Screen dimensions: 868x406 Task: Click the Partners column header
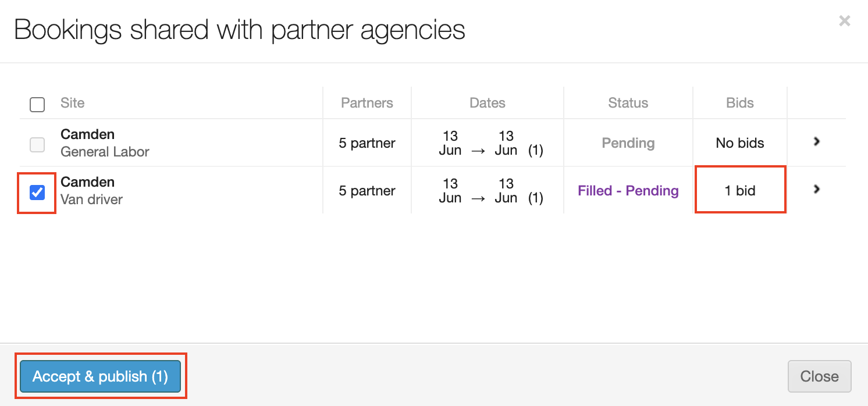pos(367,103)
